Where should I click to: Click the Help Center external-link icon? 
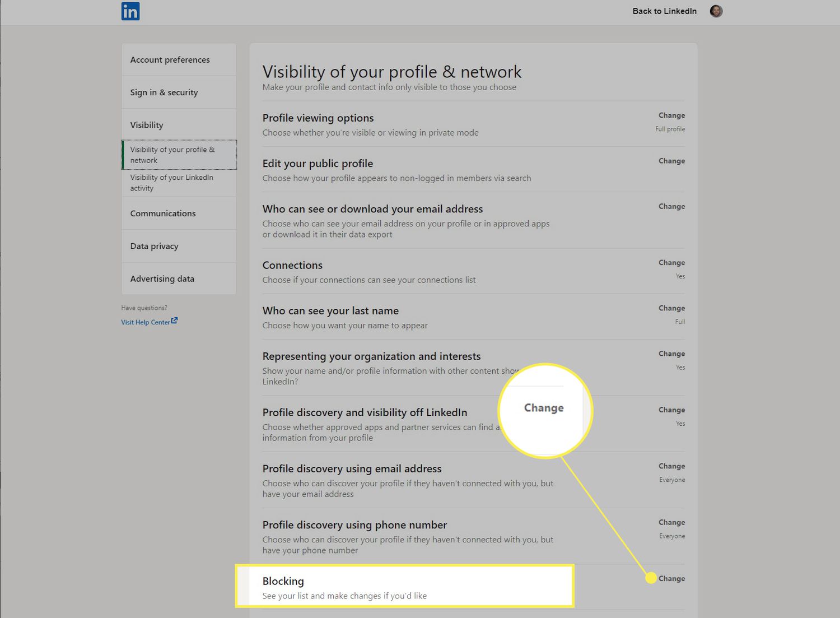[x=174, y=320]
